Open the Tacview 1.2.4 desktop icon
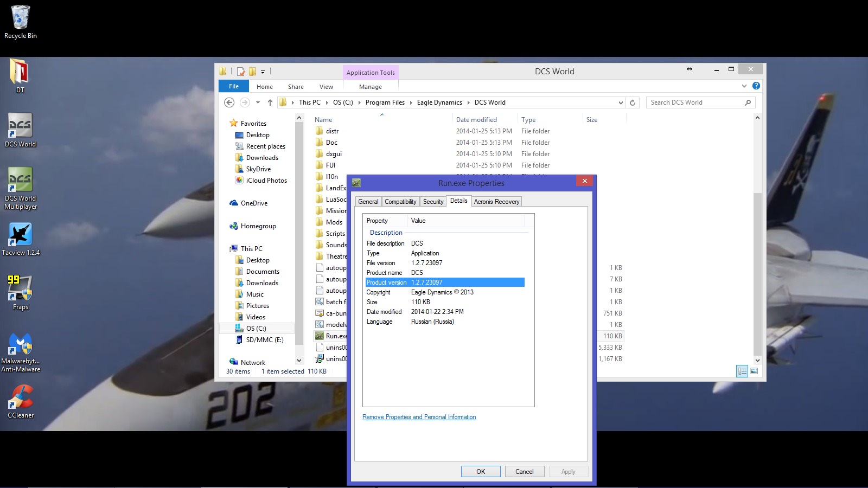This screenshot has width=868, height=488. click(21, 239)
